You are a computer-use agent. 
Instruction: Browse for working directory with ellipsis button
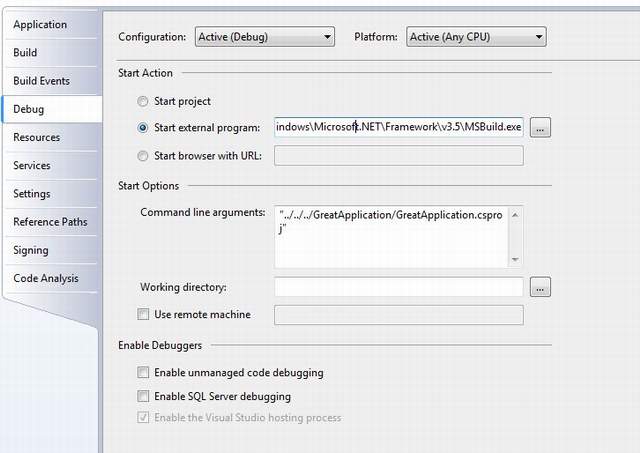(540, 287)
